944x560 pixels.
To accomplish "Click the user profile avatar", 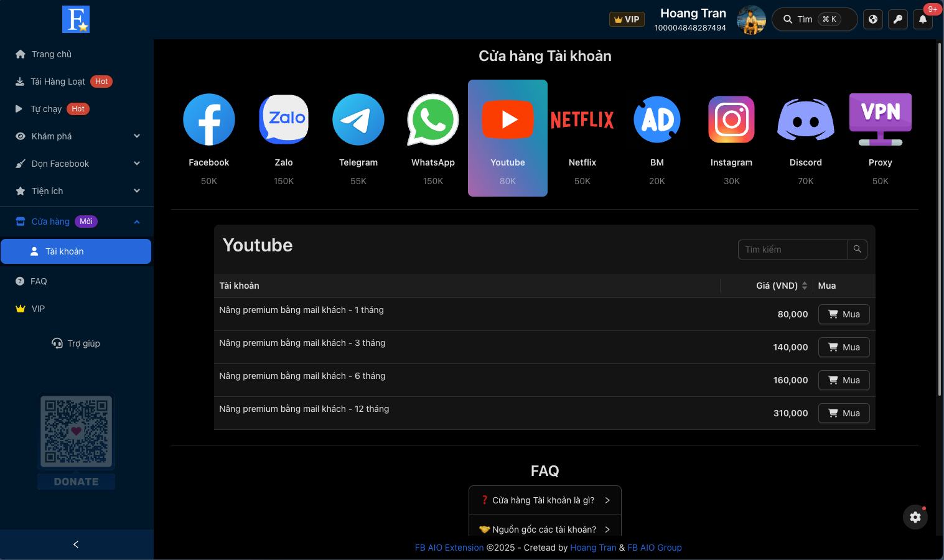I will pos(751,20).
